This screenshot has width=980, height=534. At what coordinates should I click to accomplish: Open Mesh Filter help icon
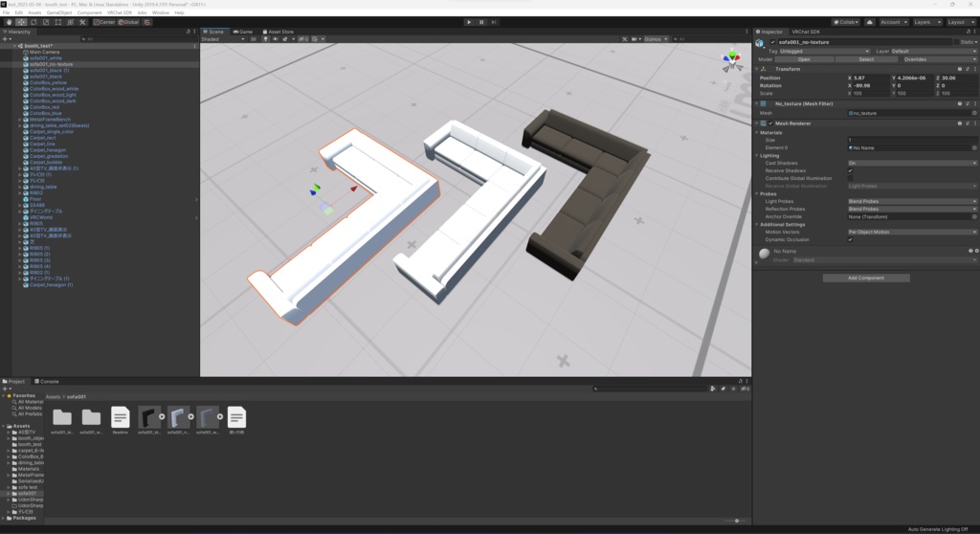pos(959,103)
